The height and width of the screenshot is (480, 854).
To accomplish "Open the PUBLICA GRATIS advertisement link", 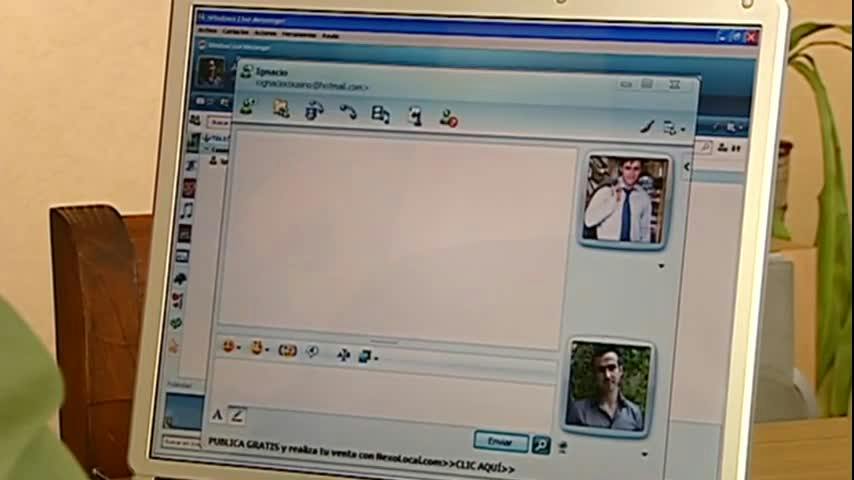I will coord(361,455).
